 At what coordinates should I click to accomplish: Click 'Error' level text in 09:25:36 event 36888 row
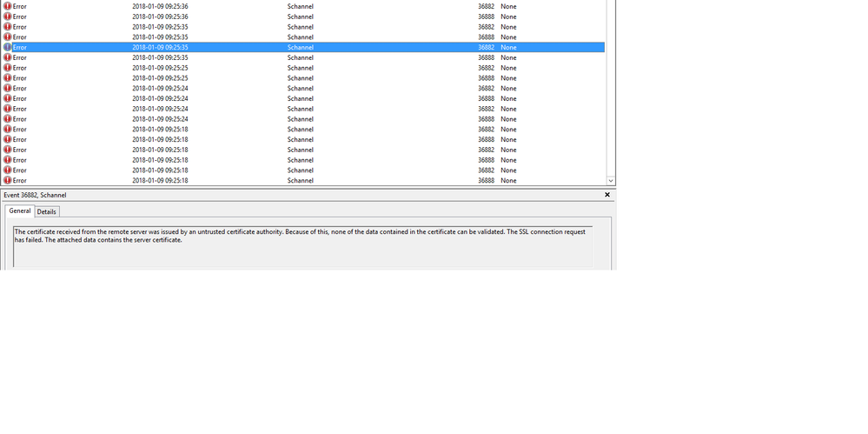[19, 17]
